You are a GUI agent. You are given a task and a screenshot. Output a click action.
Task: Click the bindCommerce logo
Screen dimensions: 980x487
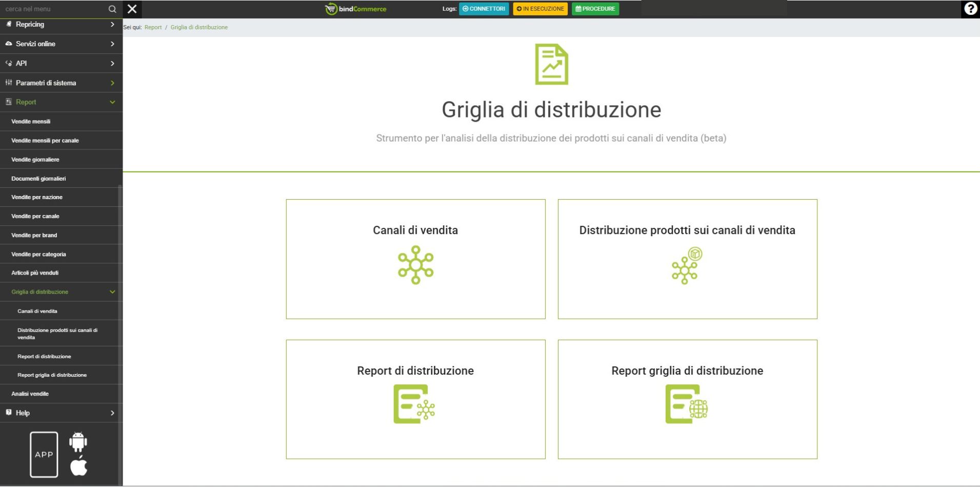[356, 9]
